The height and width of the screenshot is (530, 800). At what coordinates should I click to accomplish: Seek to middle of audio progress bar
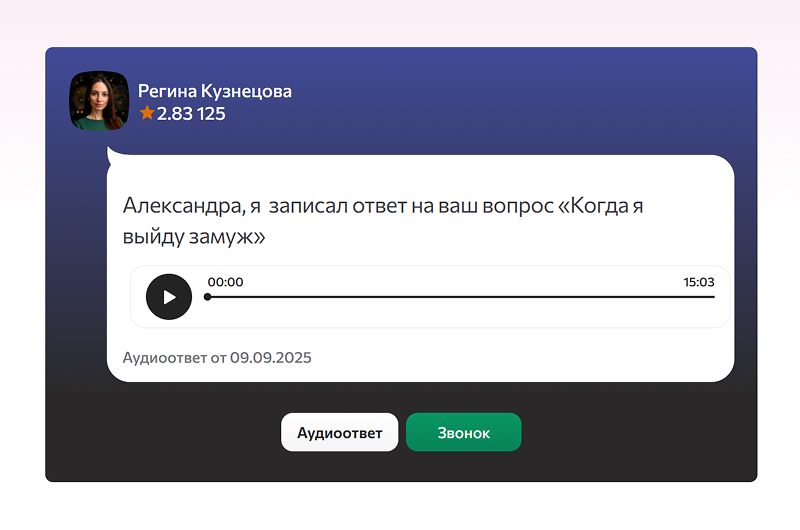click(x=461, y=297)
